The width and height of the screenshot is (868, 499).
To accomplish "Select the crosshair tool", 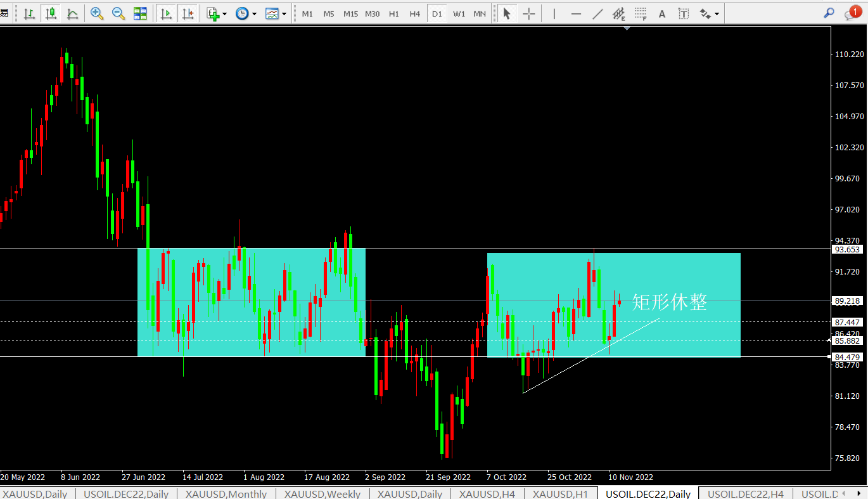I will pos(528,13).
